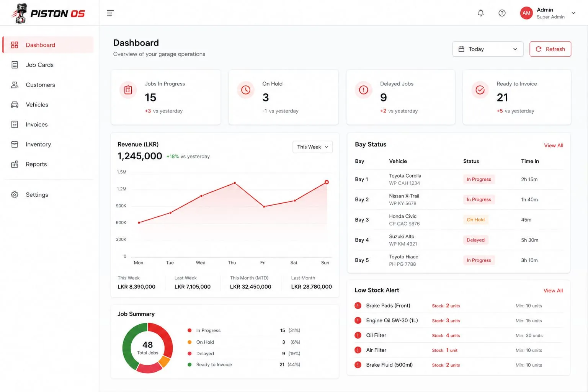Click On Hold badge for Bay 3

pyautogui.click(x=475, y=220)
